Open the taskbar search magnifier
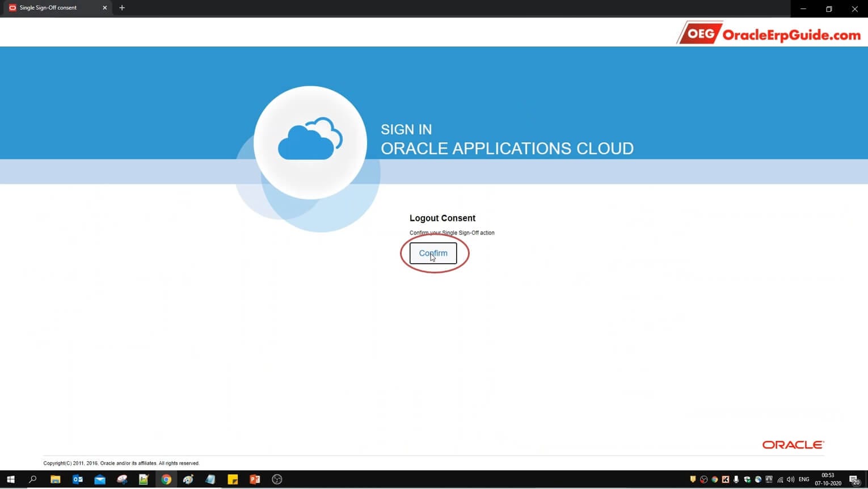Viewport: 868px width, 489px height. 32,479
